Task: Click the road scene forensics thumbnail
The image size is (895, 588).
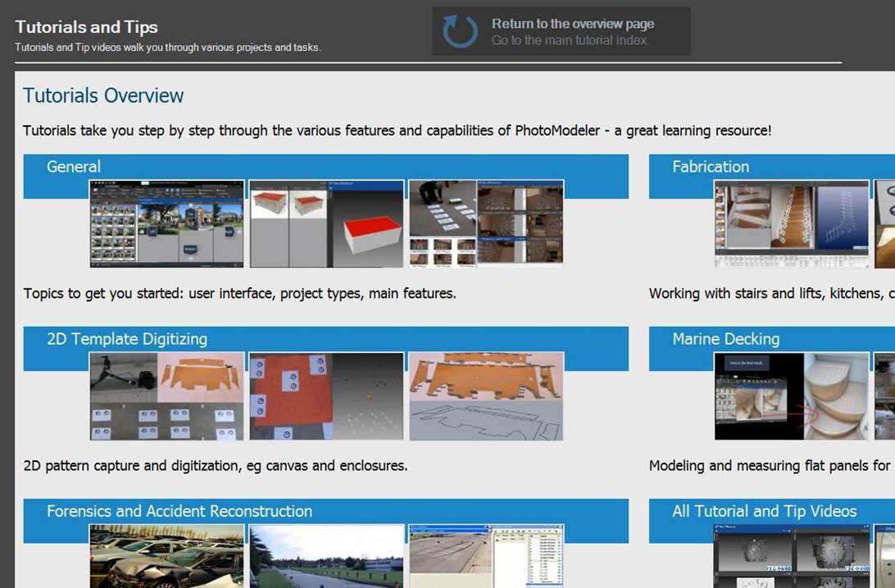Action: pyautogui.click(x=327, y=556)
